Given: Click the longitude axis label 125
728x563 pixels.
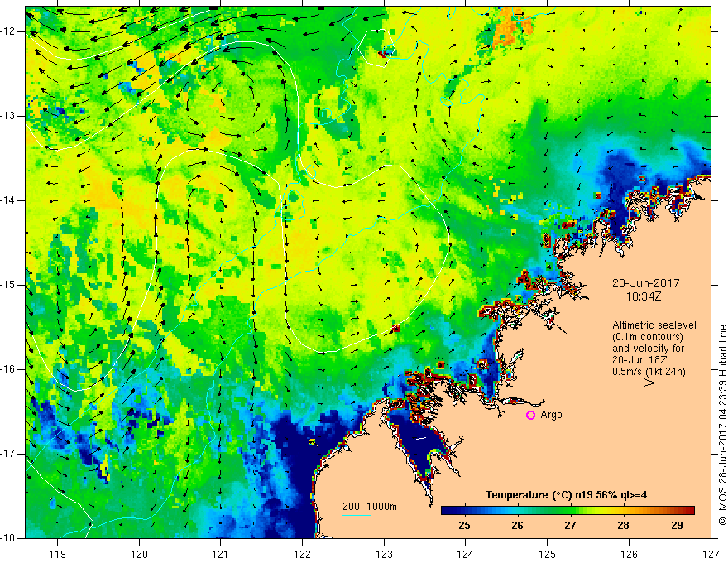Looking at the screenshot, I should tap(548, 554).
